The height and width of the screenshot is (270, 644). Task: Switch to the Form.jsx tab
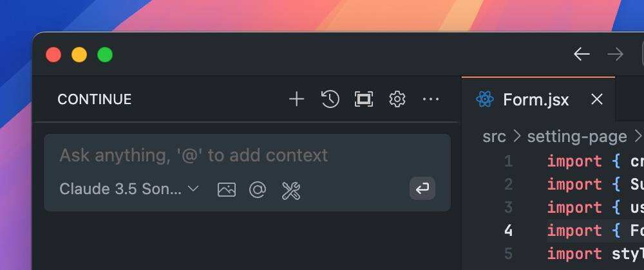(535, 100)
